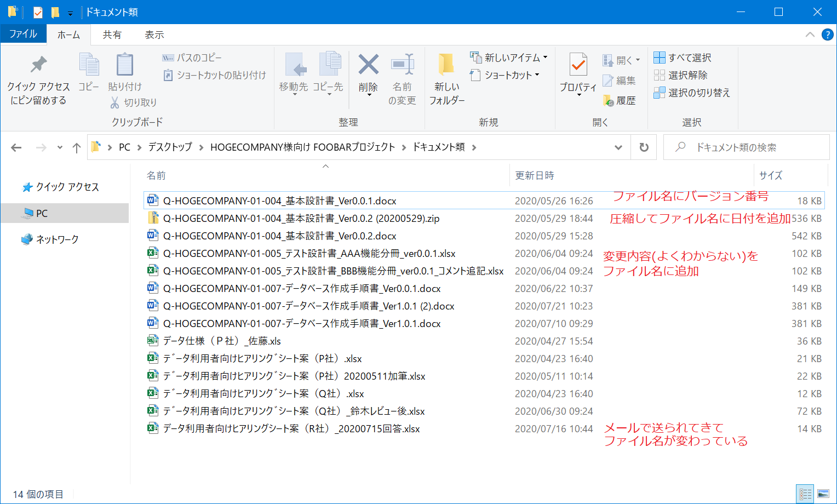837x504 pixels.
Task: Open Help via blue question mark icon
Action: pyautogui.click(x=827, y=35)
